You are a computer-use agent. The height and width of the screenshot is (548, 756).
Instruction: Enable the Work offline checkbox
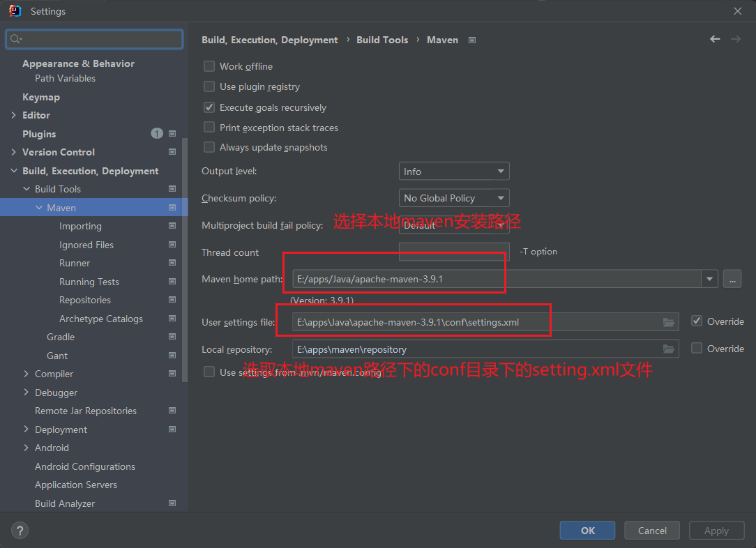pos(209,66)
